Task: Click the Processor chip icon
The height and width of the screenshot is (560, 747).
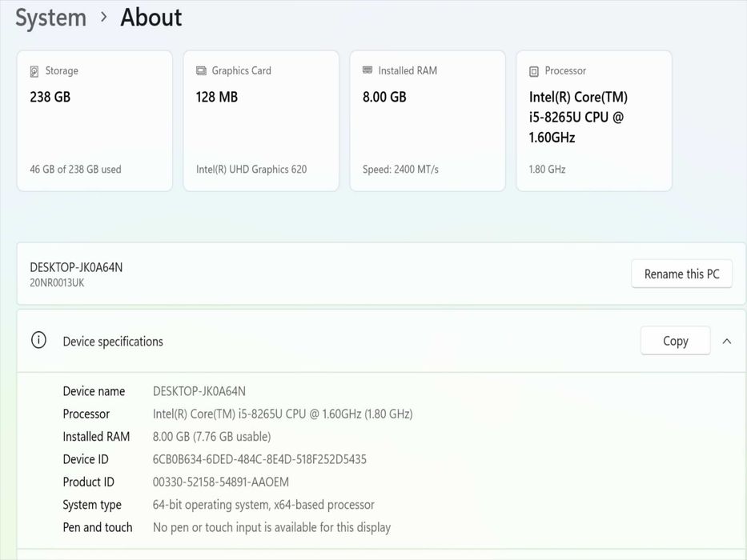Action: coord(534,71)
